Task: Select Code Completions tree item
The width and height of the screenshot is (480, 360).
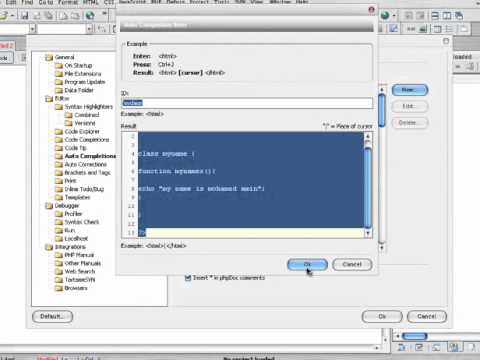Action: coord(87,140)
